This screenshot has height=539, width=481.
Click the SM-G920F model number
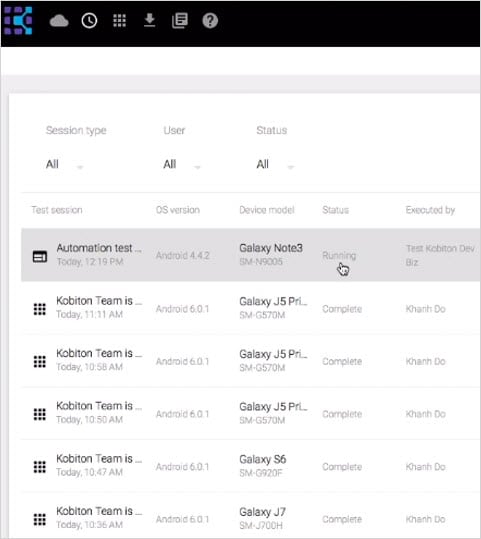point(261,473)
